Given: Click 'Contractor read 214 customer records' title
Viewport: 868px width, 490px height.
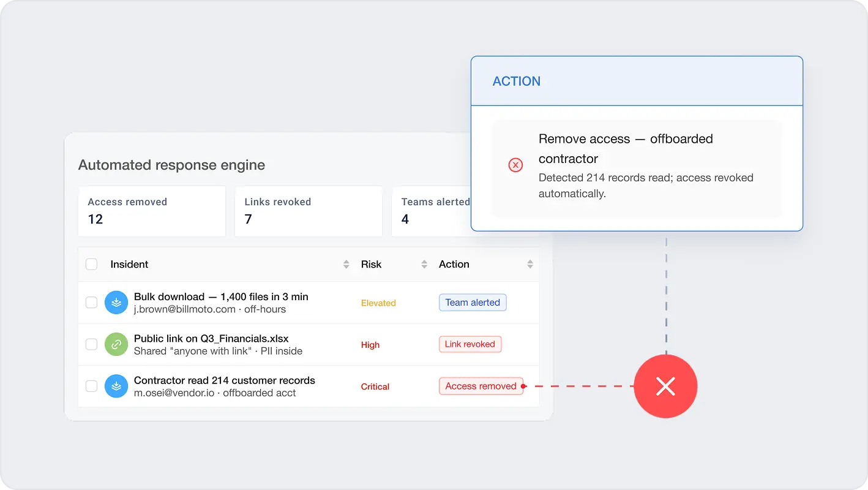Looking at the screenshot, I should (x=225, y=380).
